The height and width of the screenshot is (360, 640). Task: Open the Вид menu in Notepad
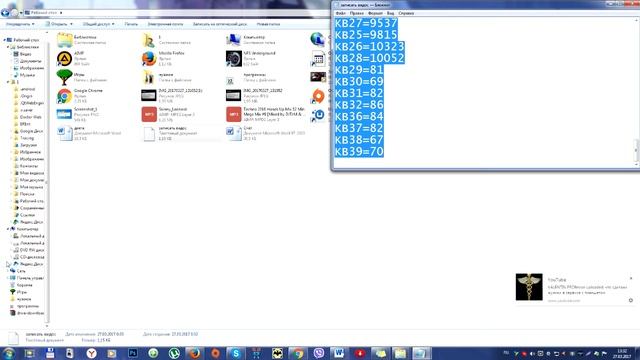pos(390,13)
